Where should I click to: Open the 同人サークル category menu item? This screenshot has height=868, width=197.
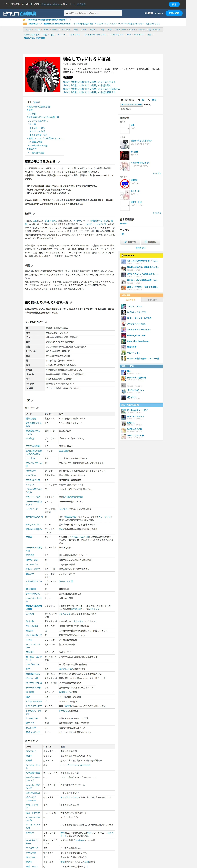(x=155, y=30)
